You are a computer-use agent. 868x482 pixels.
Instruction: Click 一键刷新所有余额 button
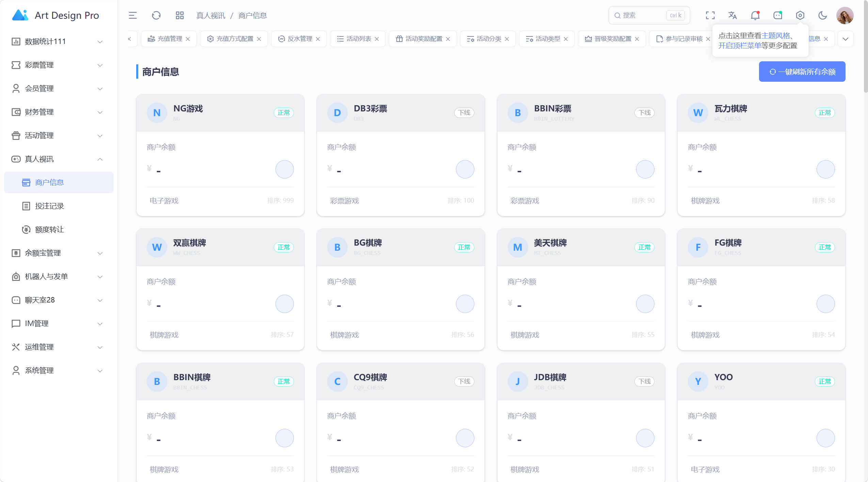[802, 72]
